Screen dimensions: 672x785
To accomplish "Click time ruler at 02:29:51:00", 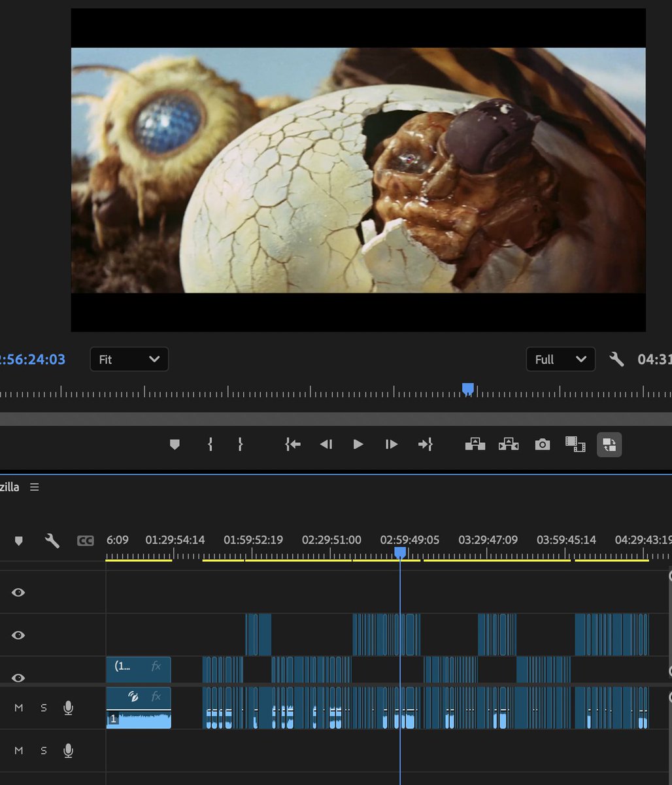I will pyautogui.click(x=331, y=540).
